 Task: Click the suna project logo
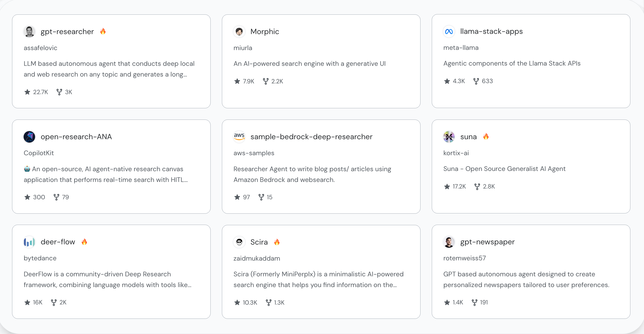tap(449, 137)
